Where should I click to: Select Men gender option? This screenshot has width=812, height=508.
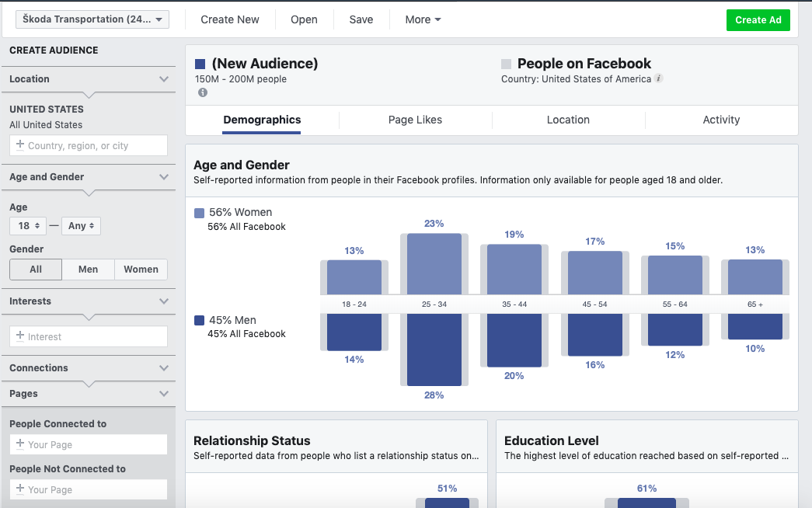tap(88, 270)
